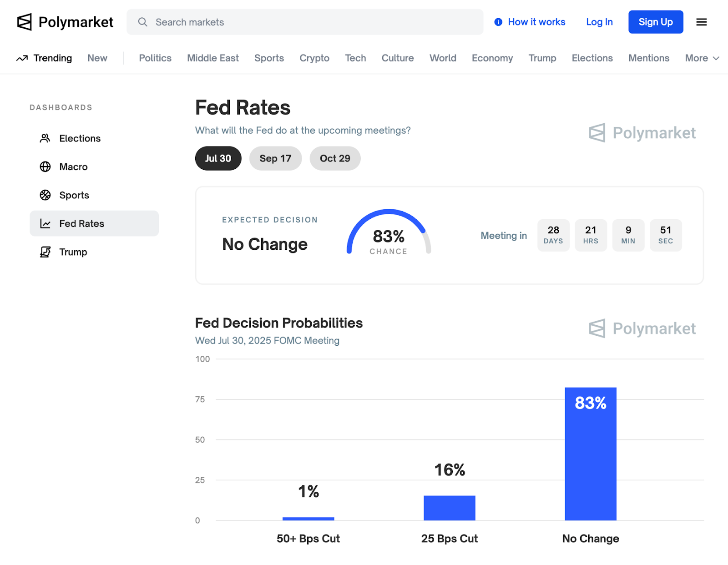Select the Jul 30 meeting pill
The width and height of the screenshot is (728, 565).
click(x=218, y=158)
